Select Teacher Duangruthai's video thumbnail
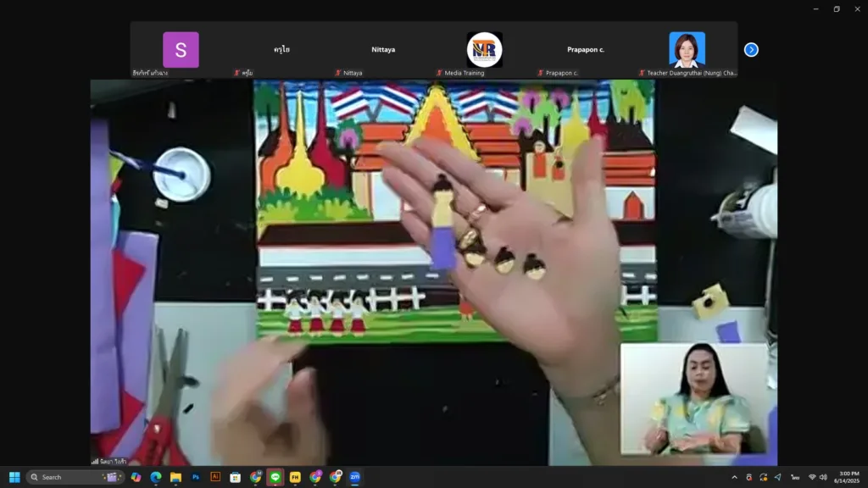This screenshot has height=488, width=868. click(x=687, y=50)
